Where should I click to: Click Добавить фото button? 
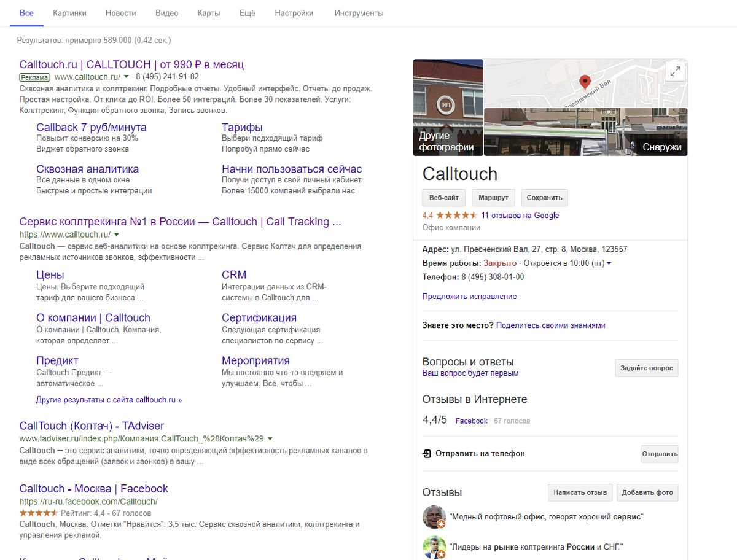pos(647,492)
